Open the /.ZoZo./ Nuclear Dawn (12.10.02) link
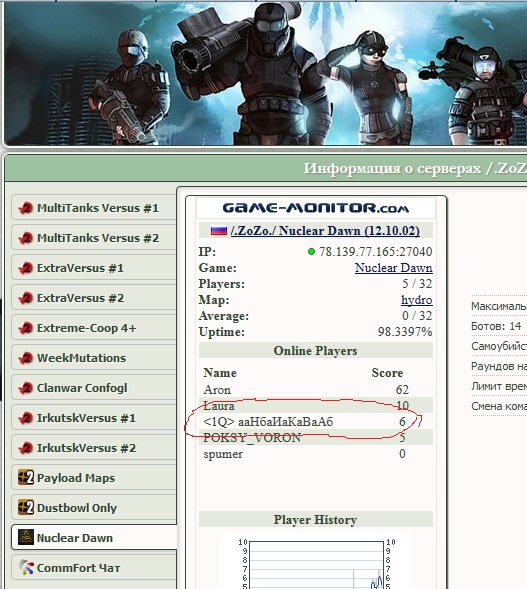This screenshot has height=589, width=527. (x=325, y=230)
